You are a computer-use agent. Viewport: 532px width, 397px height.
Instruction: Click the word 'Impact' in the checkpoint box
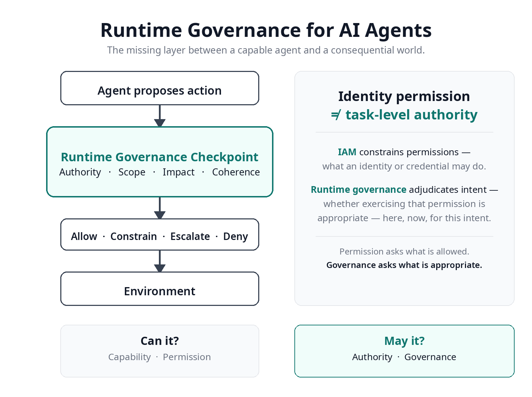(x=178, y=172)
